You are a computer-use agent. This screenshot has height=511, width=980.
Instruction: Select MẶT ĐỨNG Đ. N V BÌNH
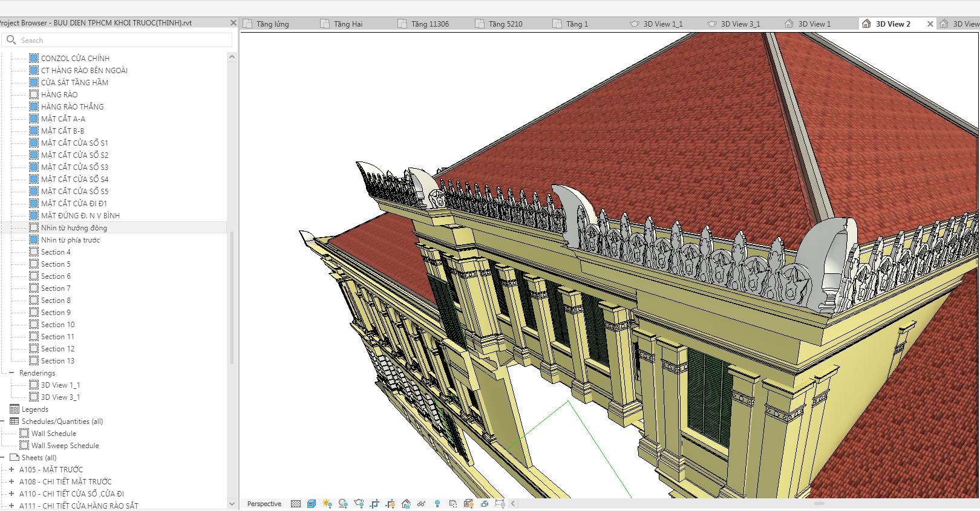[x=80, y=215]
